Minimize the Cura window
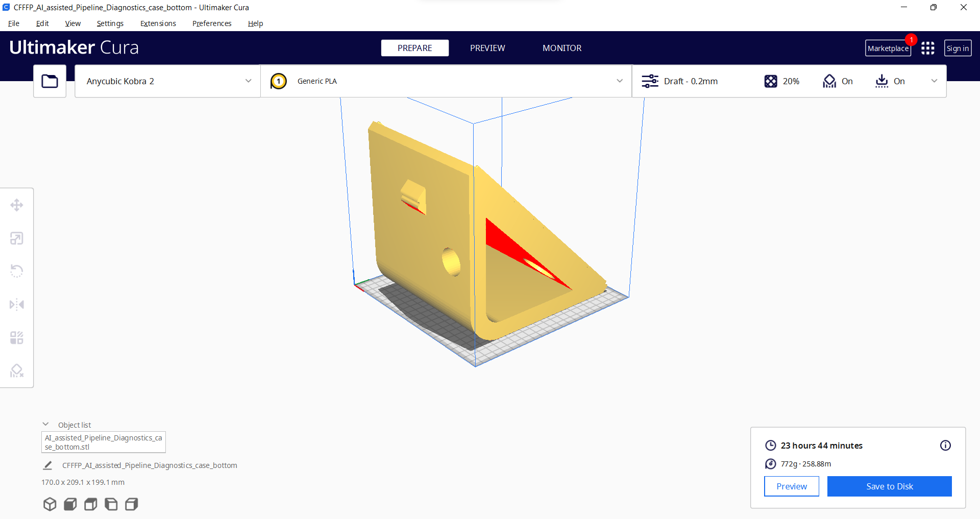 click(904, 7)
